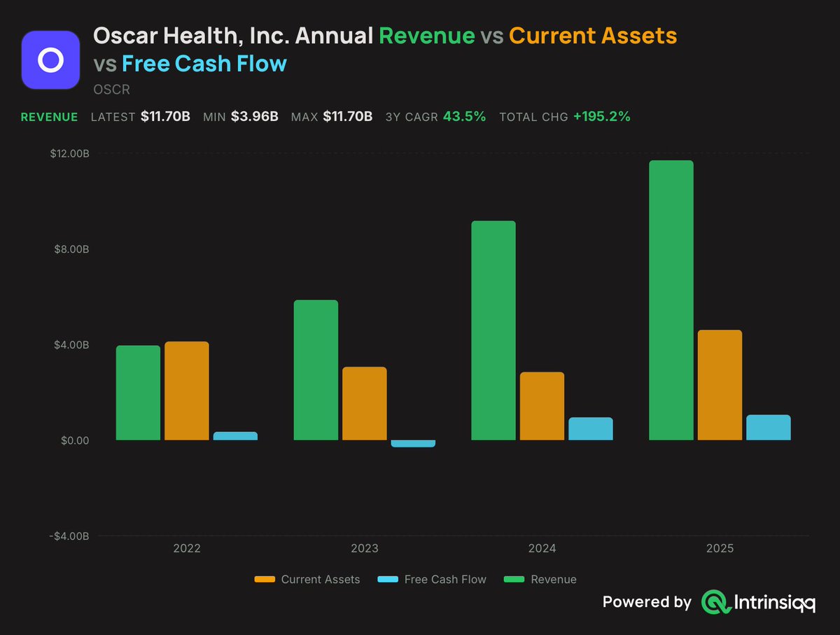840x635 pixels.
Task: Select the 2025 Free Cash Flow bar
Action: 769,428
